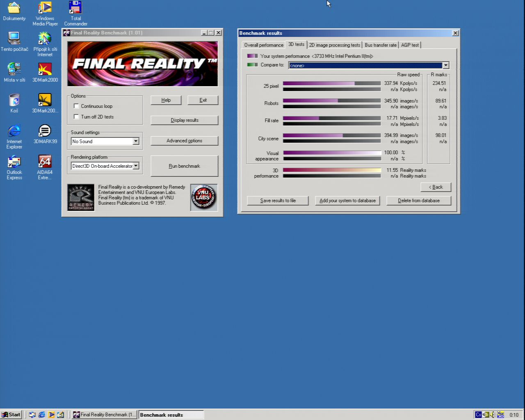Enable the Continuous loop checkbox
The width and height of the screenshot is (525, 420).
(x=76, y=106)
